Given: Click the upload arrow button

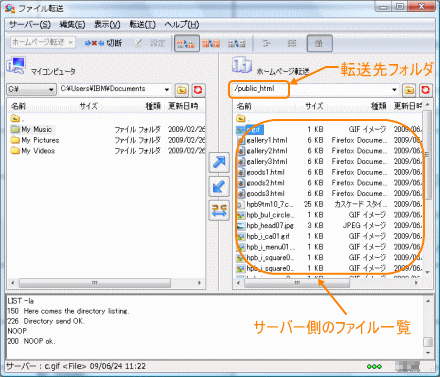Looking at the screenshot, I should [x=219, y=162].
